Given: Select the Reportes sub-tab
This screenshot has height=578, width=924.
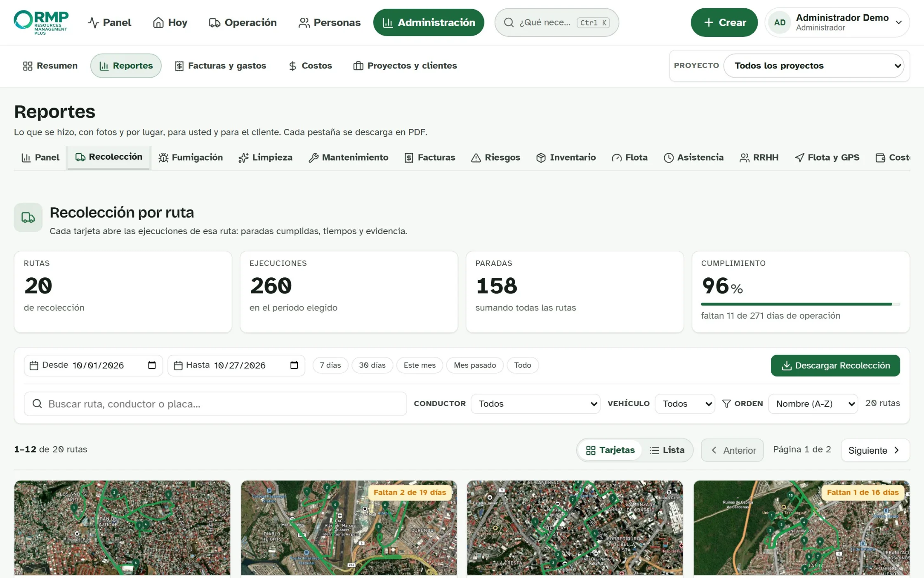Looking at the screenshot, I should (126, 66).
